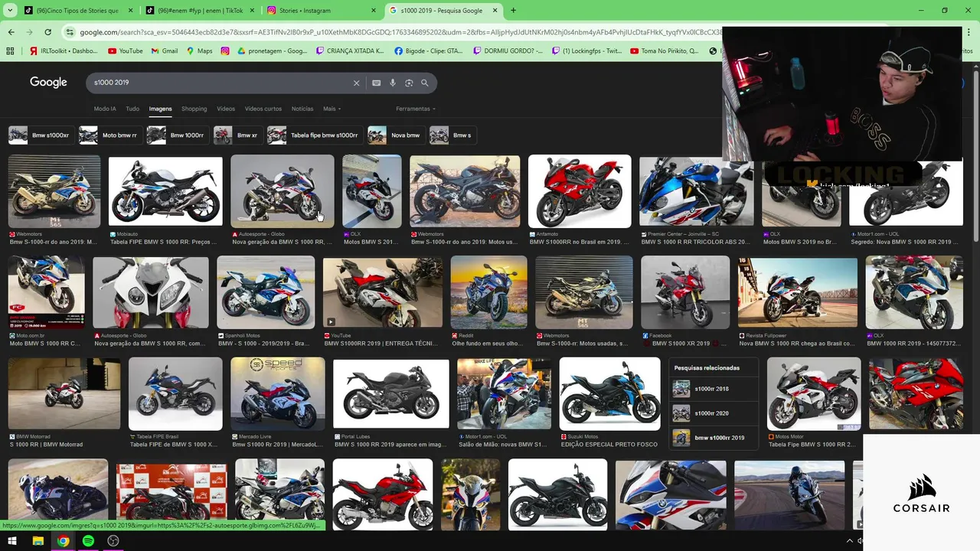Expand the Mais dropdown menu
The height and width of the screenshot is (551, 980).
pos(332,109)
